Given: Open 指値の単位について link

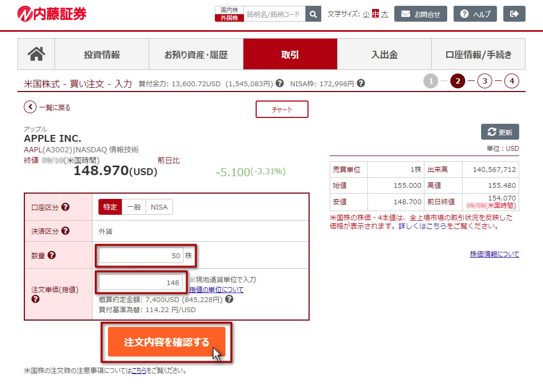Looking at the screenshot, I should (216, 289).
